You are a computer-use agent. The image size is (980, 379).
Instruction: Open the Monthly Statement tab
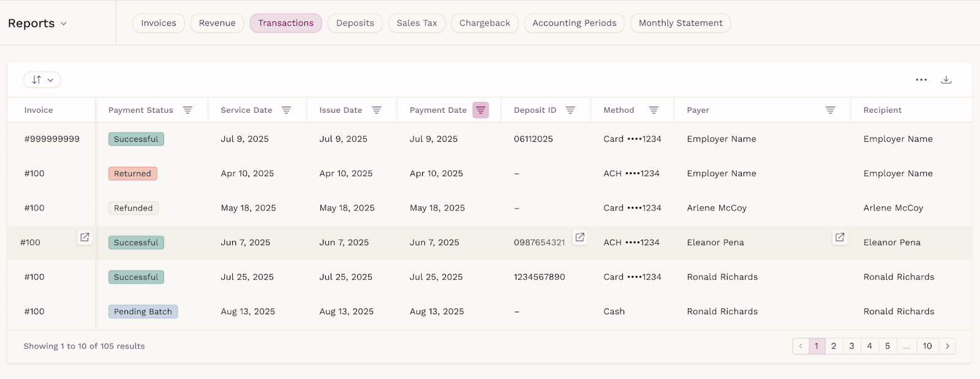680,23
